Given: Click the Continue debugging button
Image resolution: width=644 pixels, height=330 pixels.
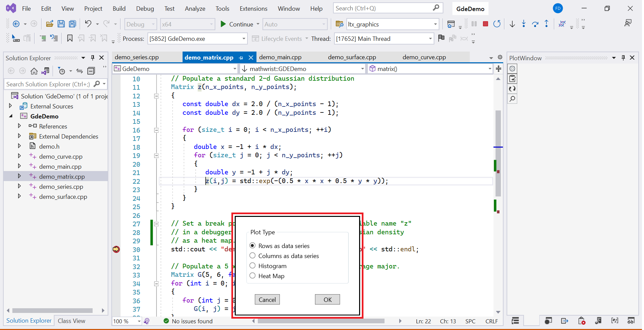Looking at the screenshot, I should tap(237, 24).
